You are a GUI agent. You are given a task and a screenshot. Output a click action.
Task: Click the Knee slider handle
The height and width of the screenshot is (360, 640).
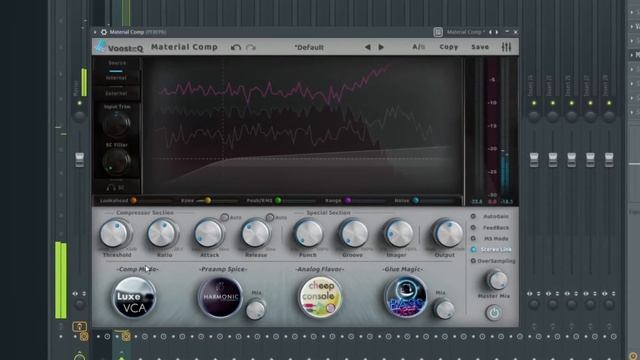point(208,200)
